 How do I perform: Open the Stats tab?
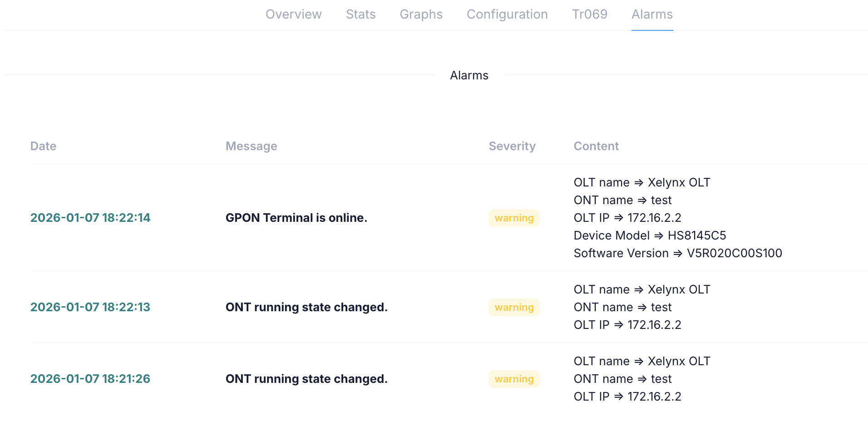coord(360,15)
